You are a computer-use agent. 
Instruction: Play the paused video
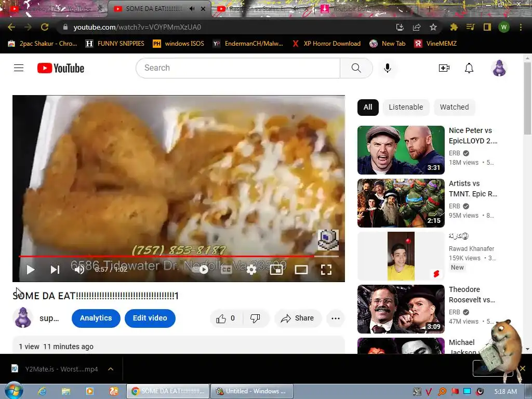31,270
